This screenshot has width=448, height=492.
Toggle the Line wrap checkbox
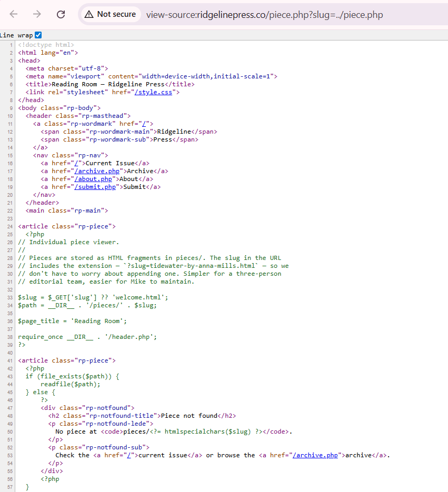point(38,35)
